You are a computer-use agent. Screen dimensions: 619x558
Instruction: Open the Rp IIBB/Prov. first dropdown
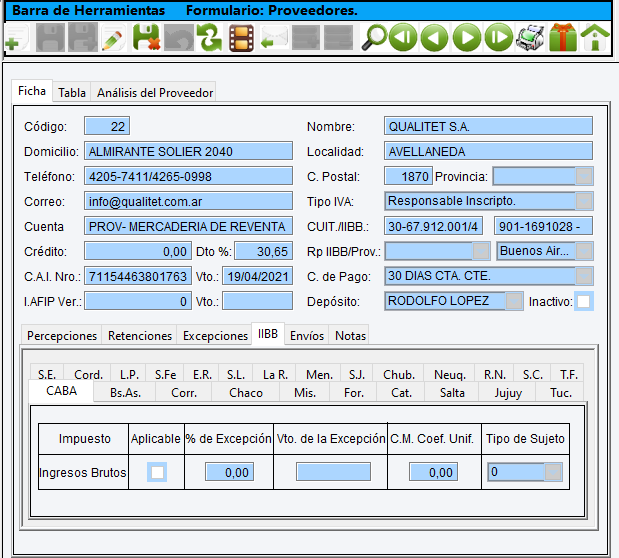(x=481, y=251)
